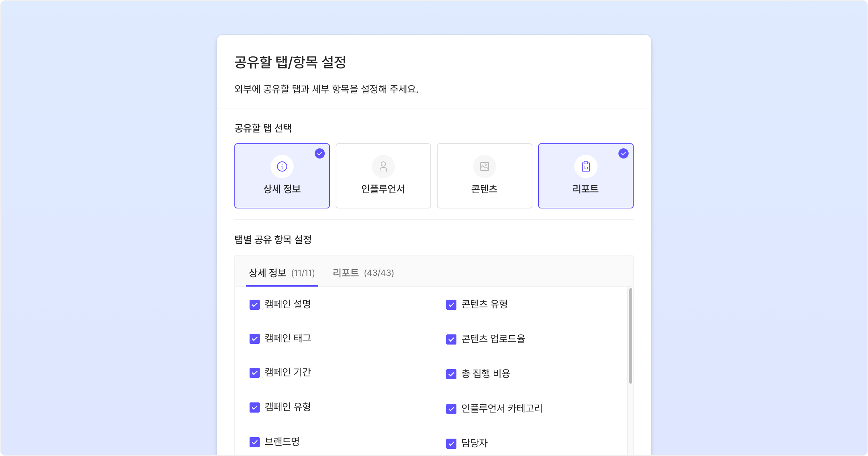Screen dimensions: 868x456
Task: Uncheck the 인플루언서 카테고리 checkbox
Action: click(x=451, y=409)
